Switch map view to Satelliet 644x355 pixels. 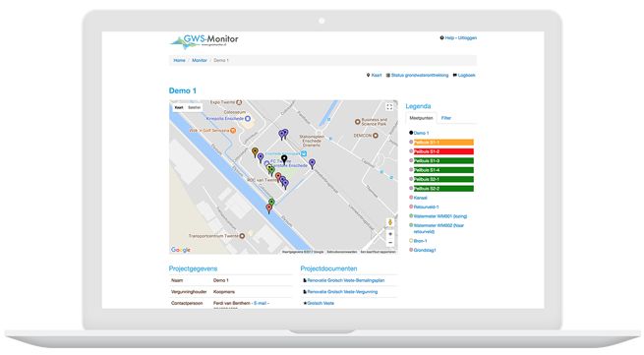(194, 107)
